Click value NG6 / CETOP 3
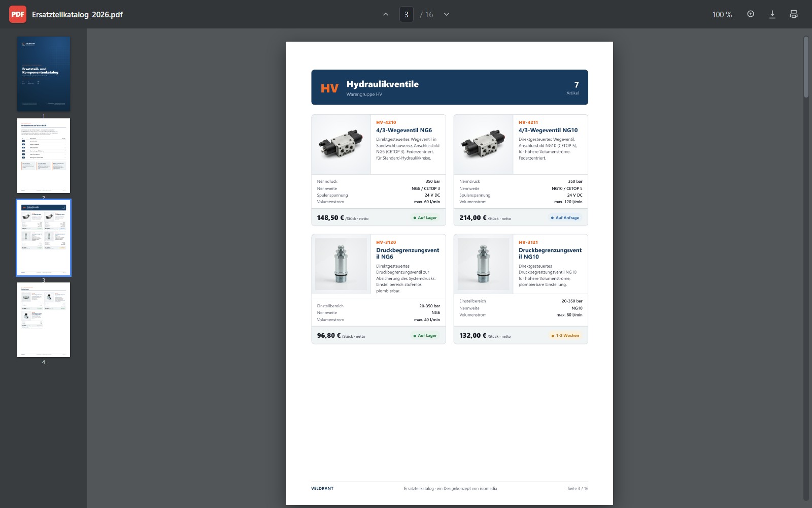The height and width of the screenshot is (508, 812). (426, 188)
